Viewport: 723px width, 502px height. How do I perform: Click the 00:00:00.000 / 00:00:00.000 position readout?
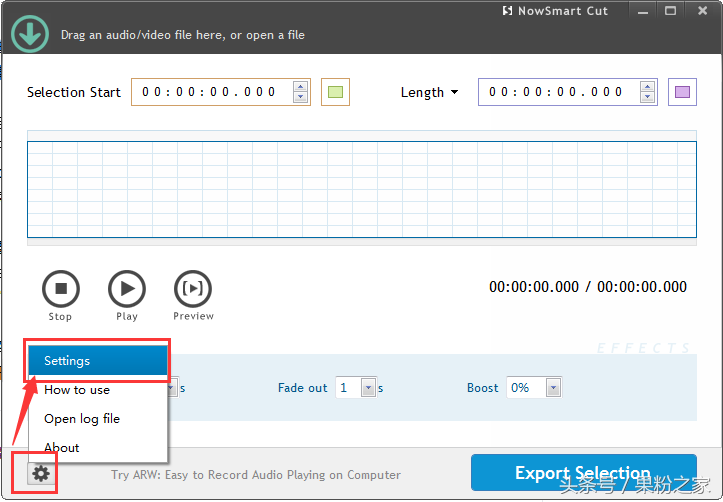point(588,287)
